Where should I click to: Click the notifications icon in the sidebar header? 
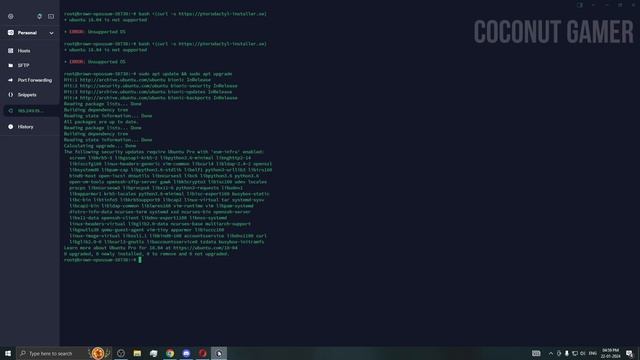(39, 16)
